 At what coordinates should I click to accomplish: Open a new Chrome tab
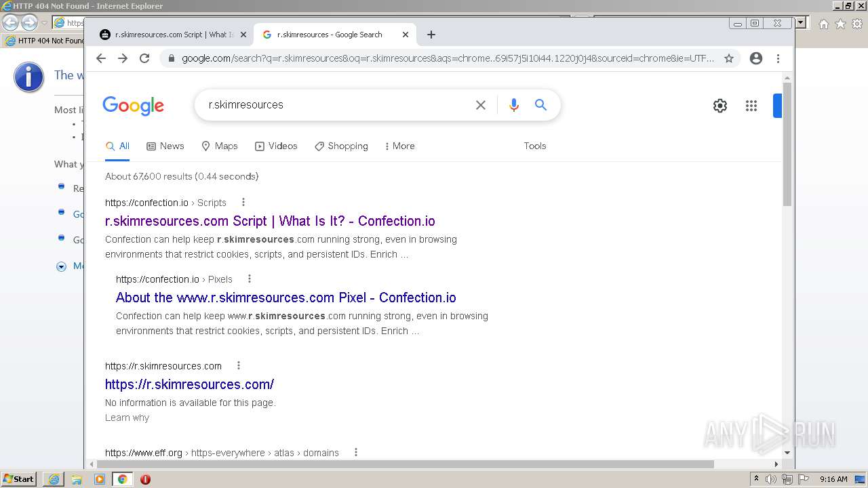[431, 35]
